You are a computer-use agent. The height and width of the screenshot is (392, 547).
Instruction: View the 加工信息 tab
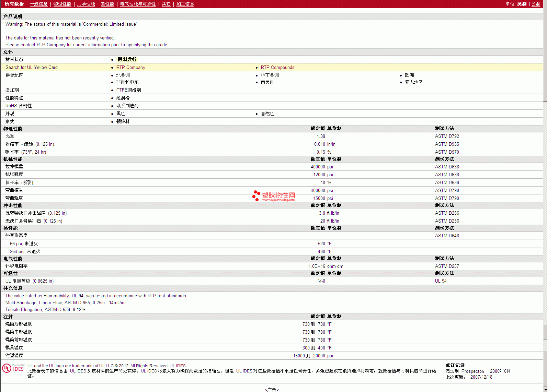click(x=185, y=4)
